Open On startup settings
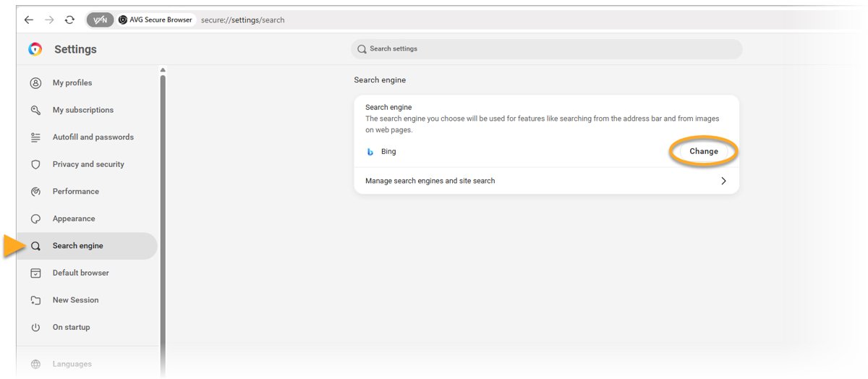This screenshot has height=379, width=868. tap(87, 327)
